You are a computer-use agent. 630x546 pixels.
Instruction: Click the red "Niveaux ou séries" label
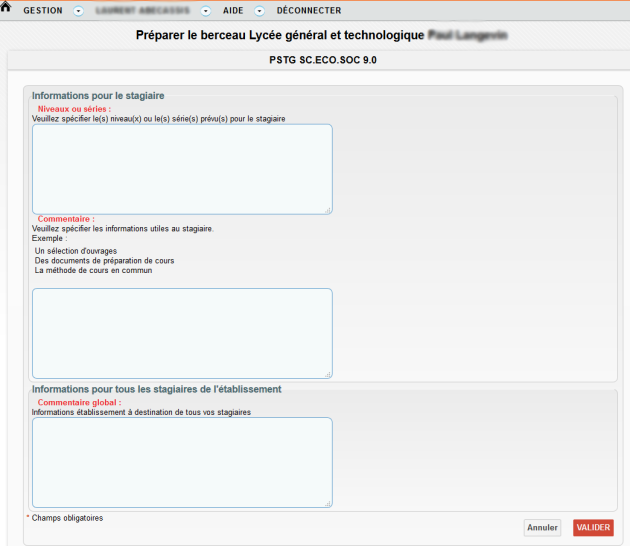point(74,108)
